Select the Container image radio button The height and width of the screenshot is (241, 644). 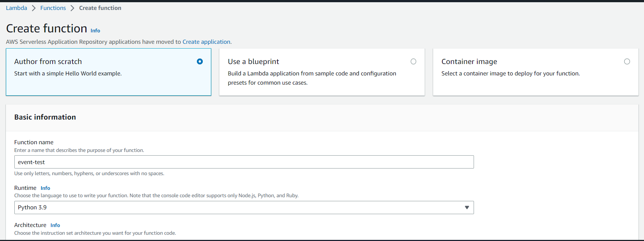point(627,61)
